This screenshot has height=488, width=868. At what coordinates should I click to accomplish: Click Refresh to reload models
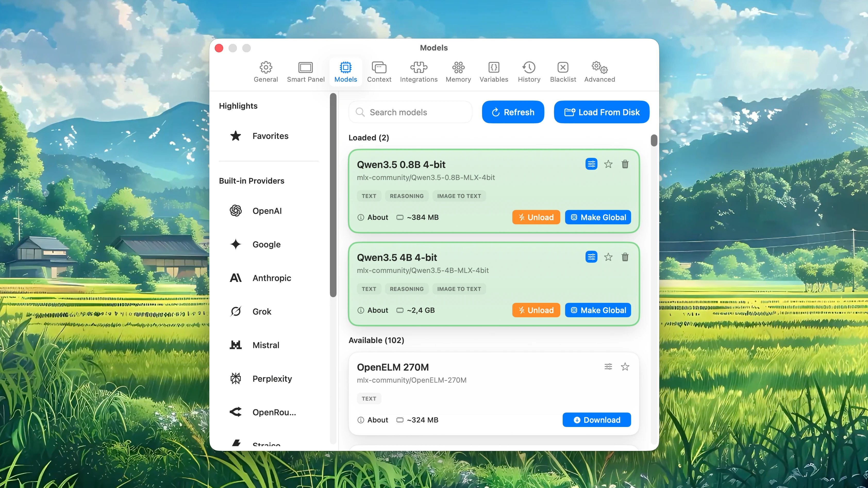click(513, 112)
